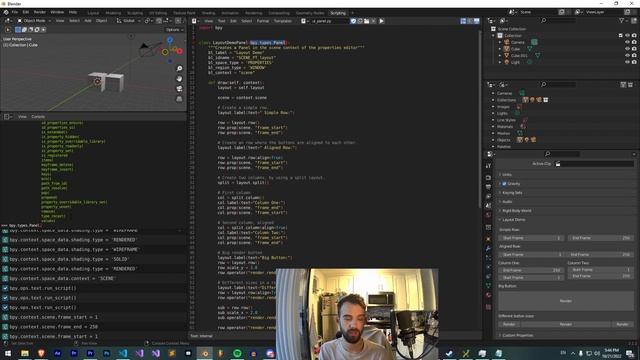The height and width of the screenshot is (360, 640).
Task: Toggle render camera icon for Collection row
Action: pos(634,36)
